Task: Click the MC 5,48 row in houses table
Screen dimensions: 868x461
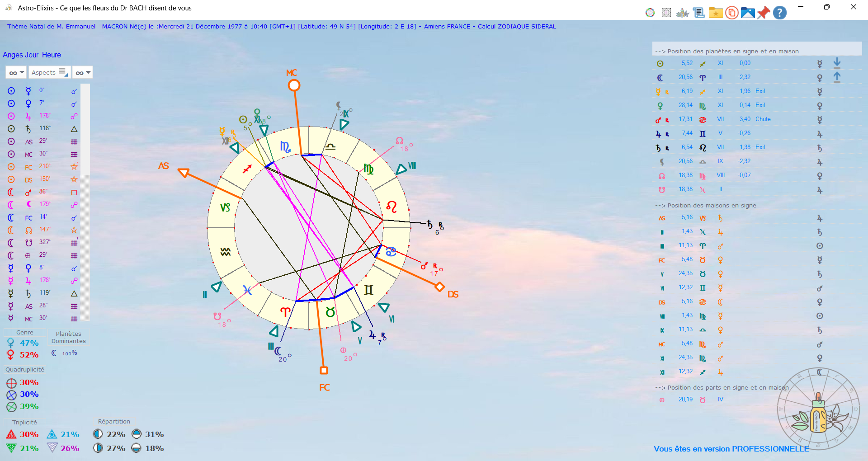Action: pos(741,344)
